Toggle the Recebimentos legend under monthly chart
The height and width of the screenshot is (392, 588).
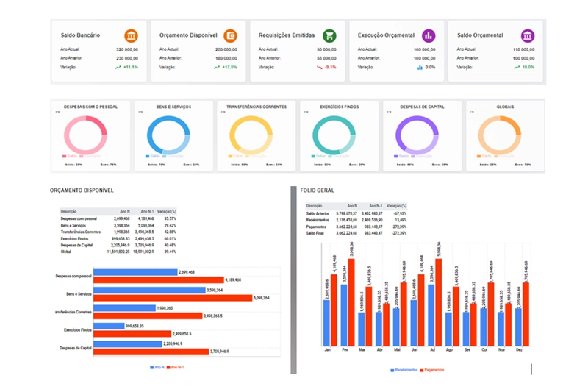click(404, 370)
